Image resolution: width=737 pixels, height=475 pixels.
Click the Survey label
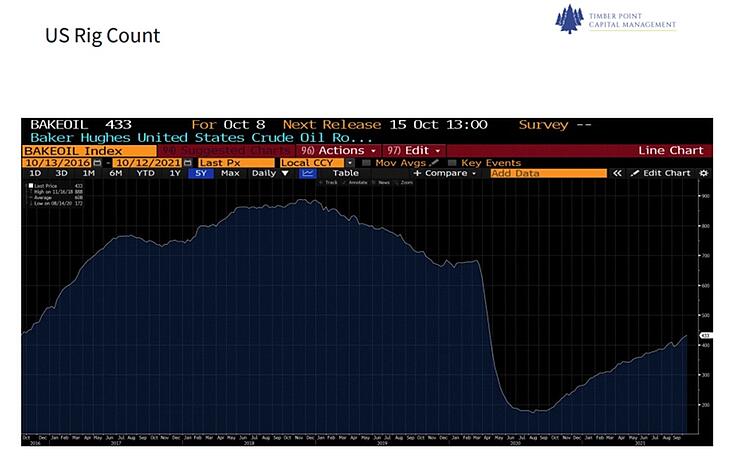543,125
